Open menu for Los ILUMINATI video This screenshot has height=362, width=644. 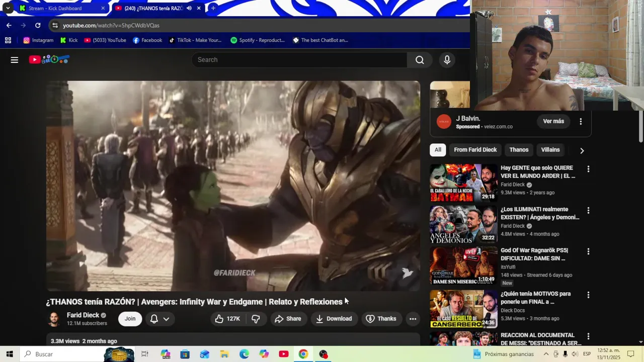pyautogui.click(x=588, y=210)
